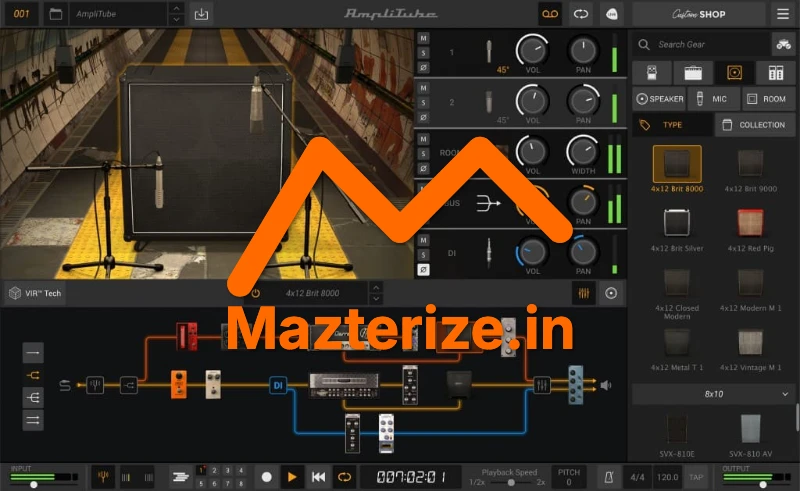Mute mic channel 2

pyautogui.click(x=423, y=88)
